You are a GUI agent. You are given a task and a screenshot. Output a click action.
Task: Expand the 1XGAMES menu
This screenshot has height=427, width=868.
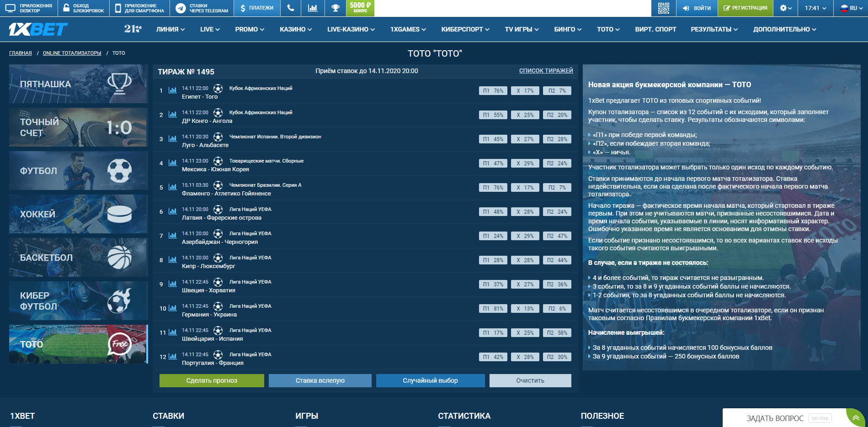point(408,29)
